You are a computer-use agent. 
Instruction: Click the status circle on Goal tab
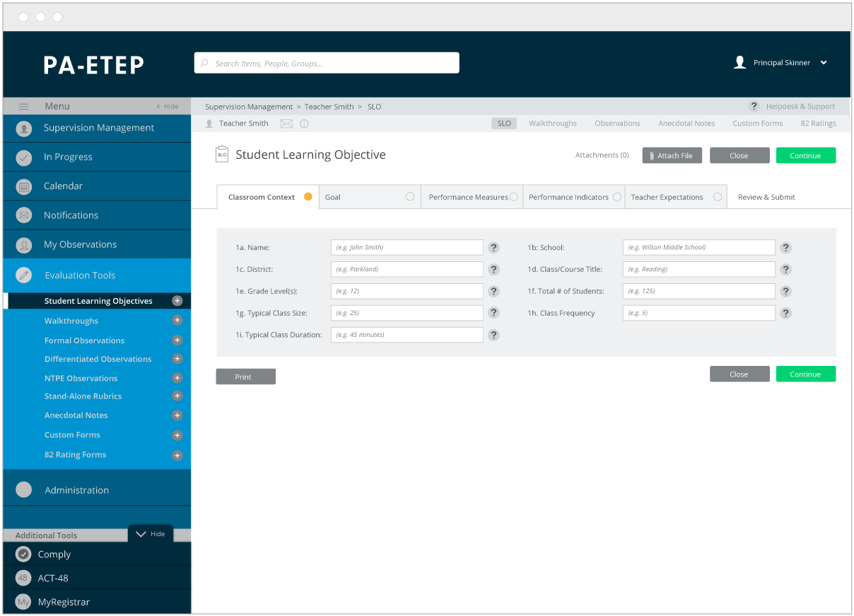click(x=410, y=197)
